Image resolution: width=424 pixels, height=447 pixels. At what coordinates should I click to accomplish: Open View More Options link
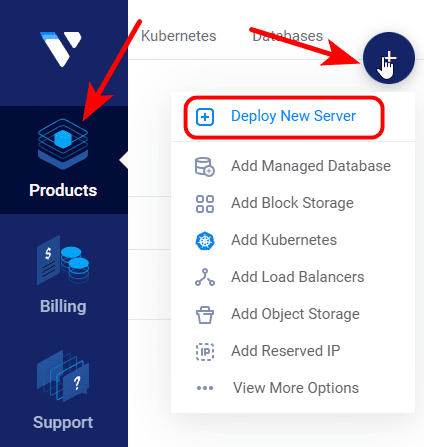pyautogui.click(x=296, y=388)
